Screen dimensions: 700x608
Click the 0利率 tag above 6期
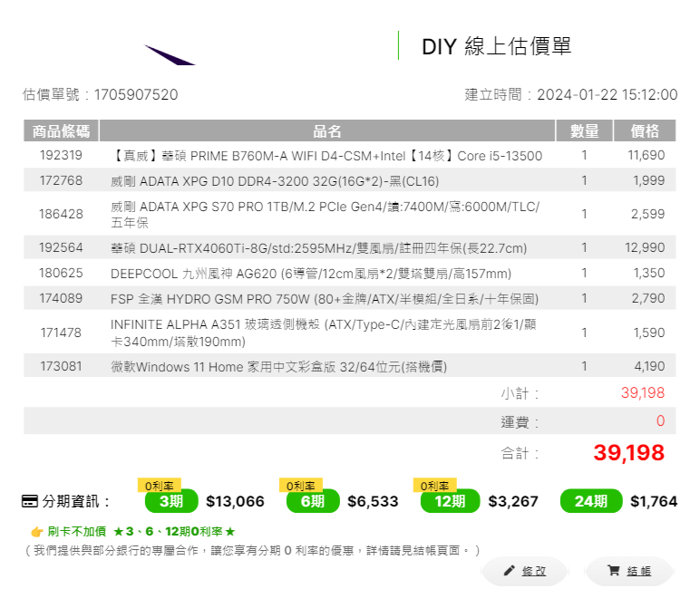pyautogui.click(x=301, y=486)
